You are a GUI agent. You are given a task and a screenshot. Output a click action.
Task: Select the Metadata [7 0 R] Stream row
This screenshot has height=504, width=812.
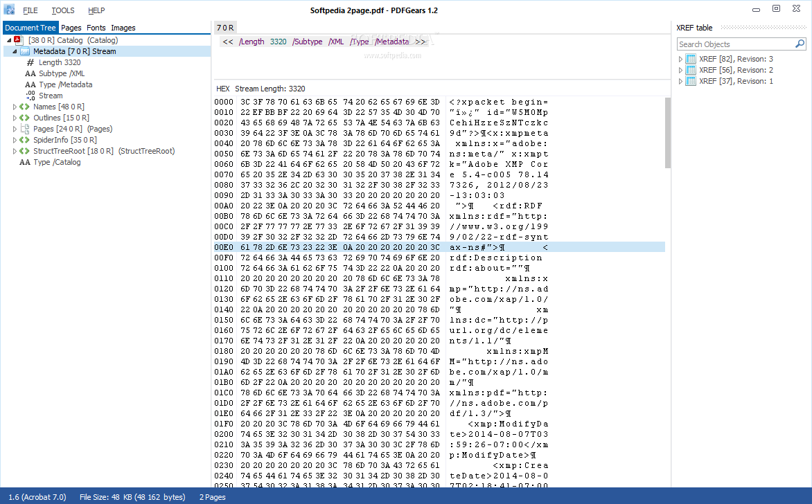pyautogui.click(x=107, y=51)
